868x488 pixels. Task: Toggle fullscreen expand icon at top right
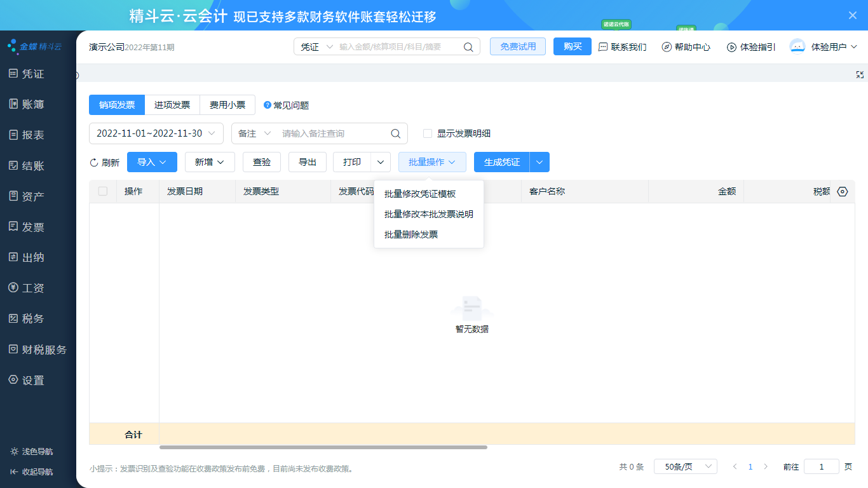(860, 74)
